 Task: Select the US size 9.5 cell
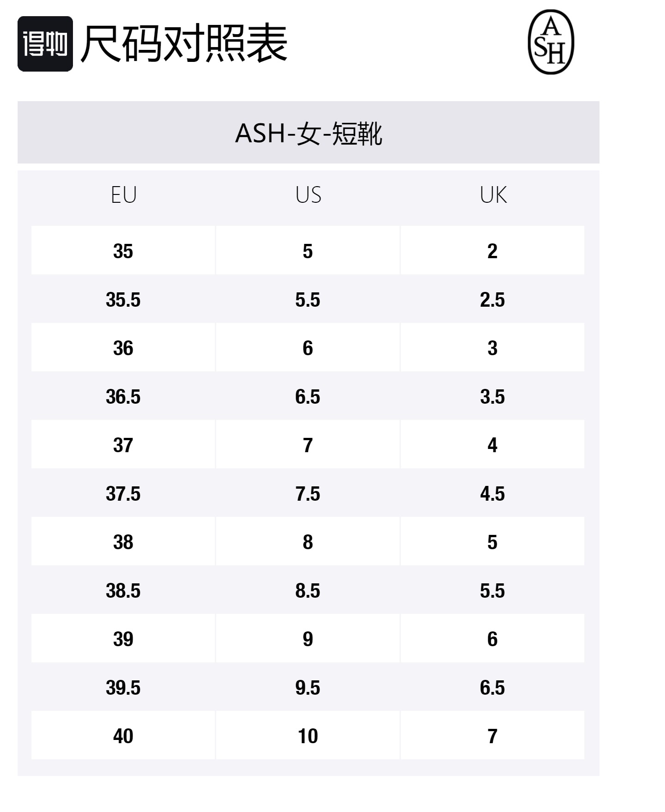[x=308, y=687]
